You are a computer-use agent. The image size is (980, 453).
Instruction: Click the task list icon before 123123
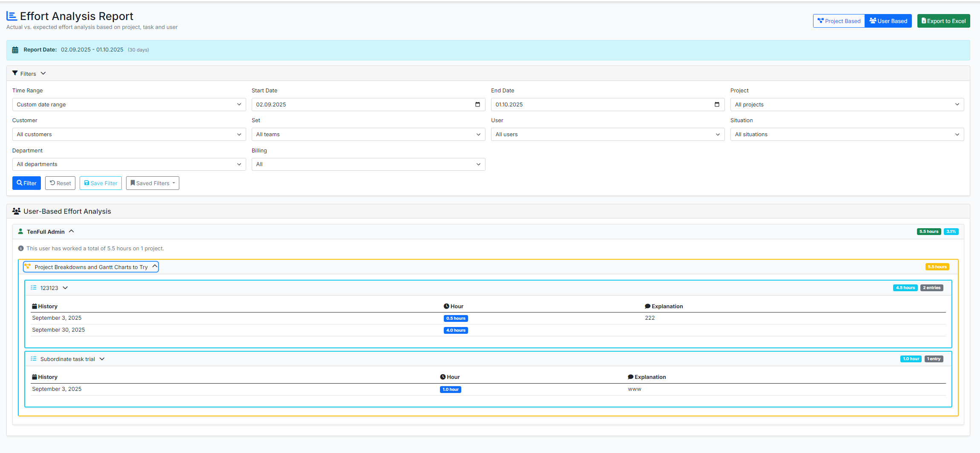point(34,288)
